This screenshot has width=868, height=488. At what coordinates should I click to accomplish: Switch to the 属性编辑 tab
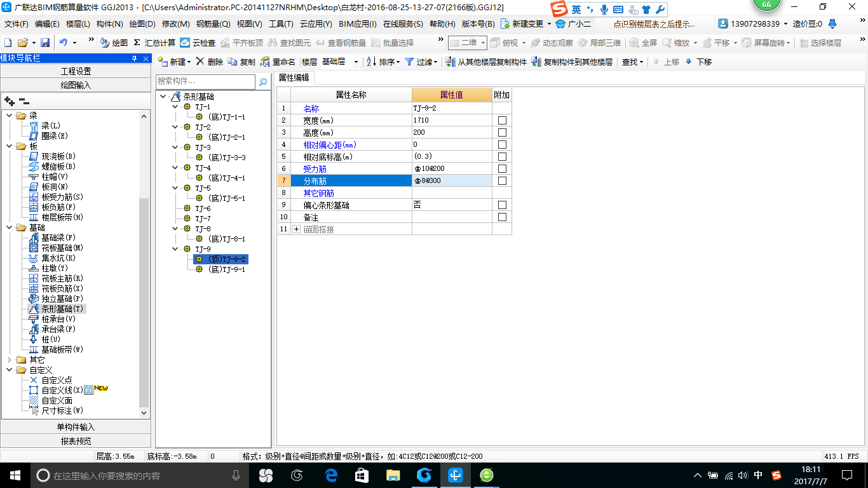point(294,78)
